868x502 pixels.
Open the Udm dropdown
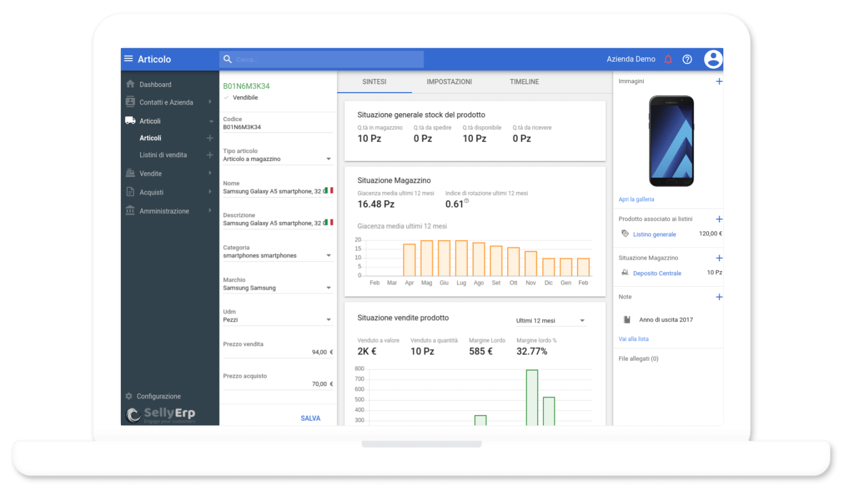[x=329, y=320]
